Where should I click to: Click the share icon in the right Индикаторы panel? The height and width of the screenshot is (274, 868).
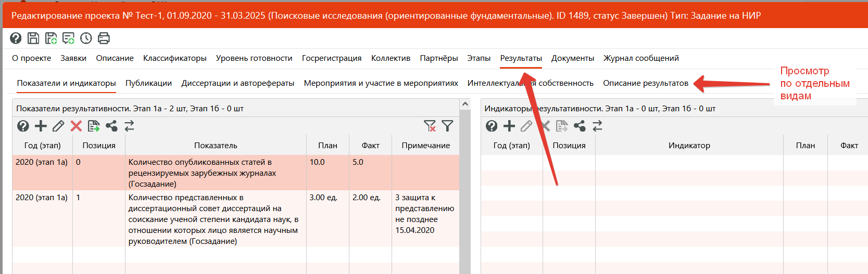579,126
